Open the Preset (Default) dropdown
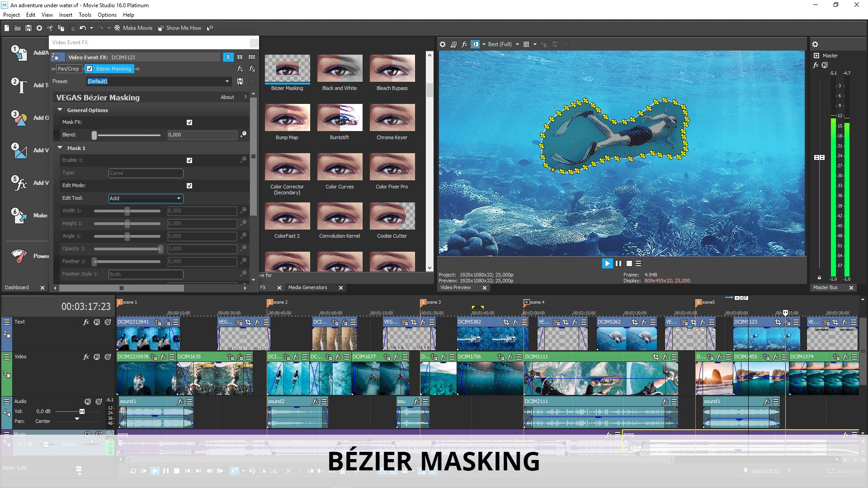The image size is (868, 488). click(x=227, y=81)
